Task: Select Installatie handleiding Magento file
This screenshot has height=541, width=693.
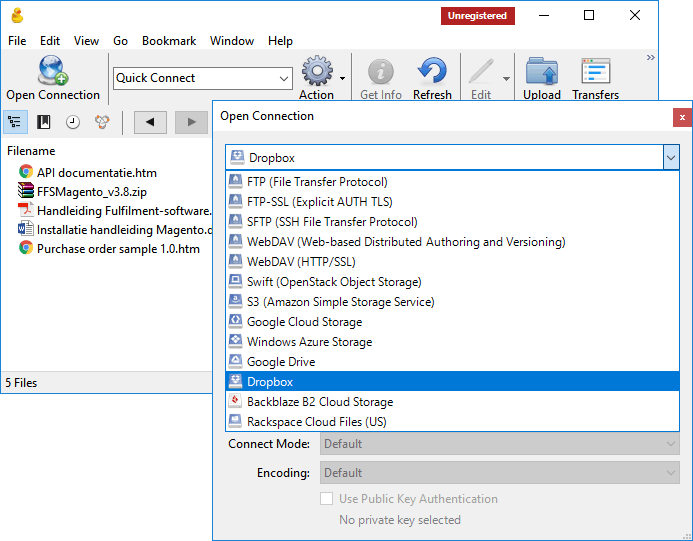Action: click(125, 230)
